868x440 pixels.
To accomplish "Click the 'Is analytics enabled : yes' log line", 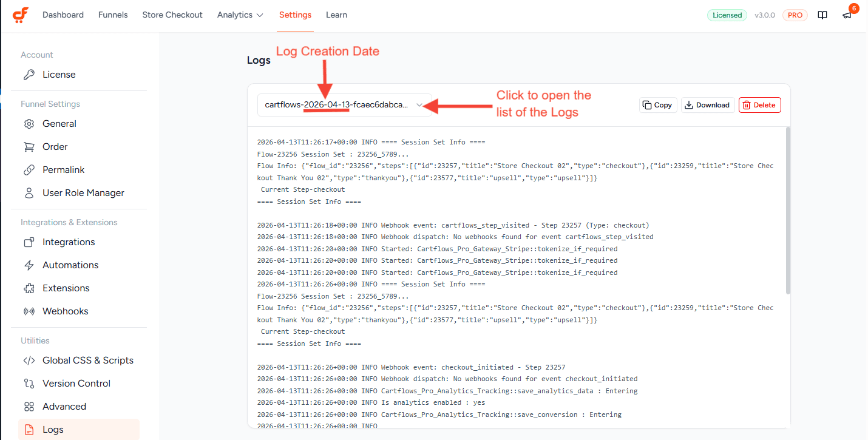I will click(371, 402).
